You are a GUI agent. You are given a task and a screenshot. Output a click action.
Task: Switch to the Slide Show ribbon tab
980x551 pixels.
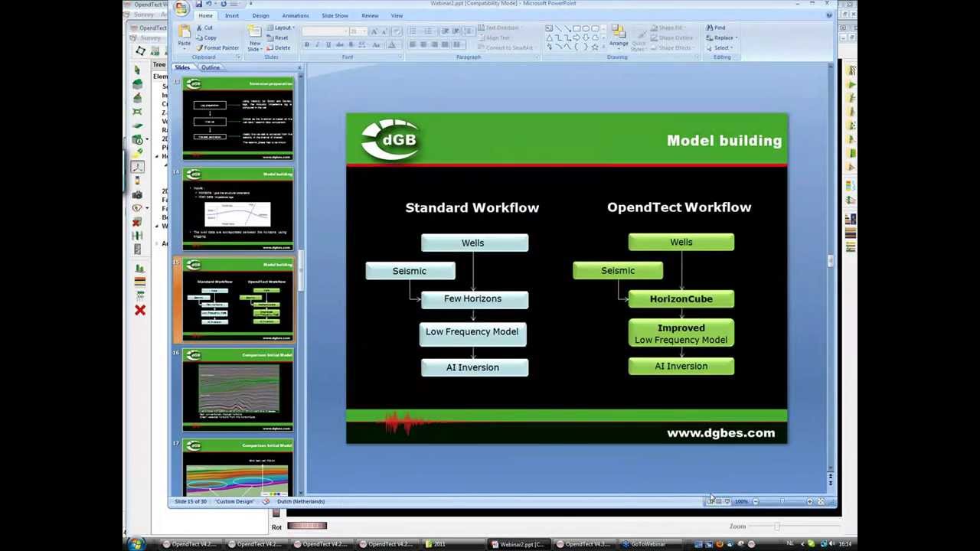pos(335,16)
